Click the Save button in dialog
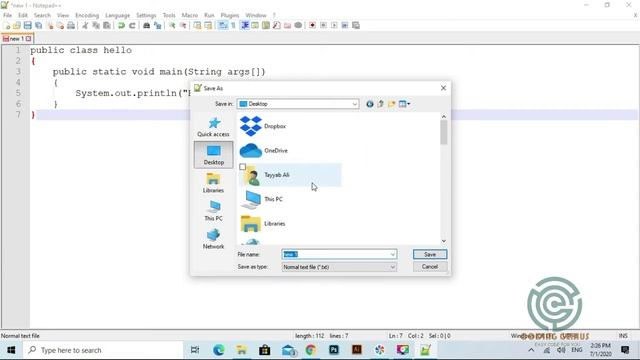Image resolution: width=640 pixels, height=360 pixels. point(430,254)
